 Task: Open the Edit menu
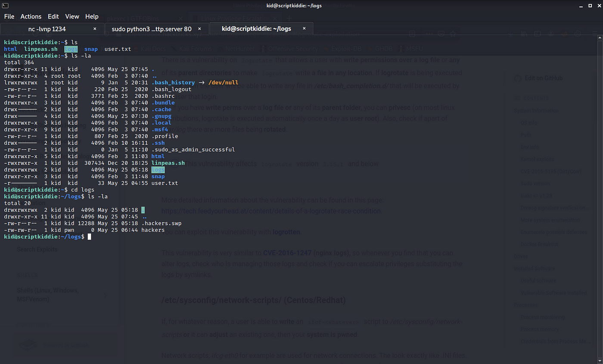[x=53, y=16]
